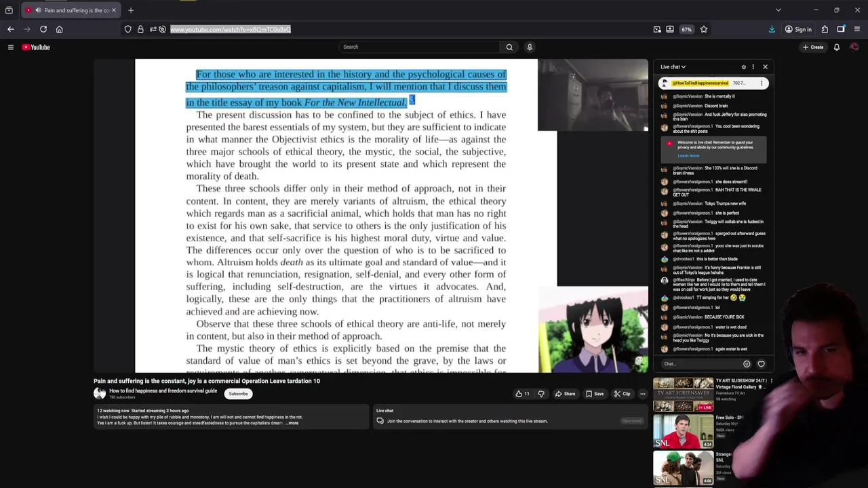The width and height of the screenshot is (868, 488).
Task: Reset the 67% zoom indicator
Action: [686, 29]
